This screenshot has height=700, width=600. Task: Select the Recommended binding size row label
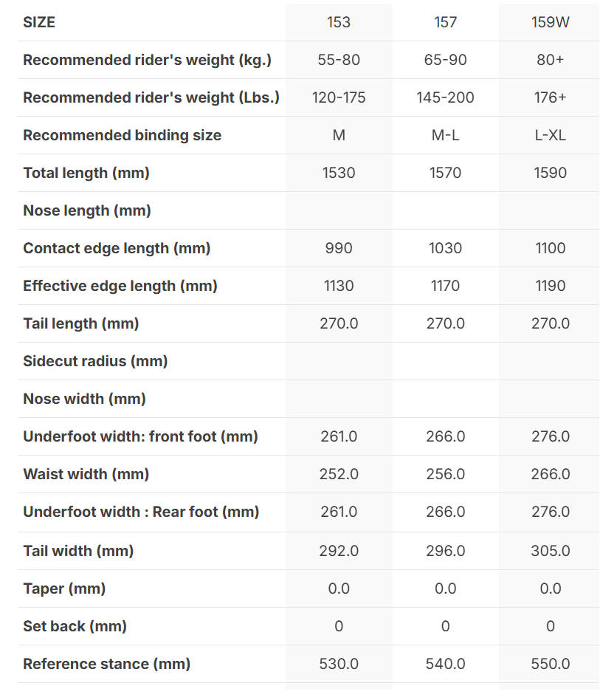pos(122,135)
